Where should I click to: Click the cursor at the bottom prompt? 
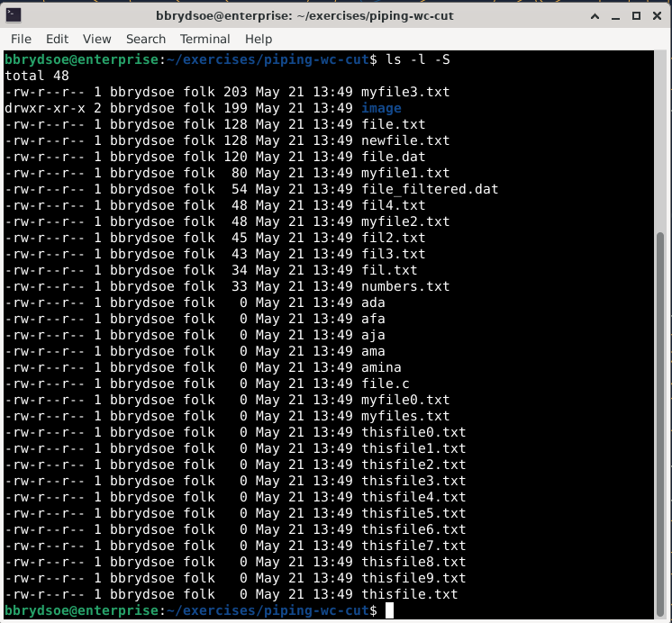point(389,611)
